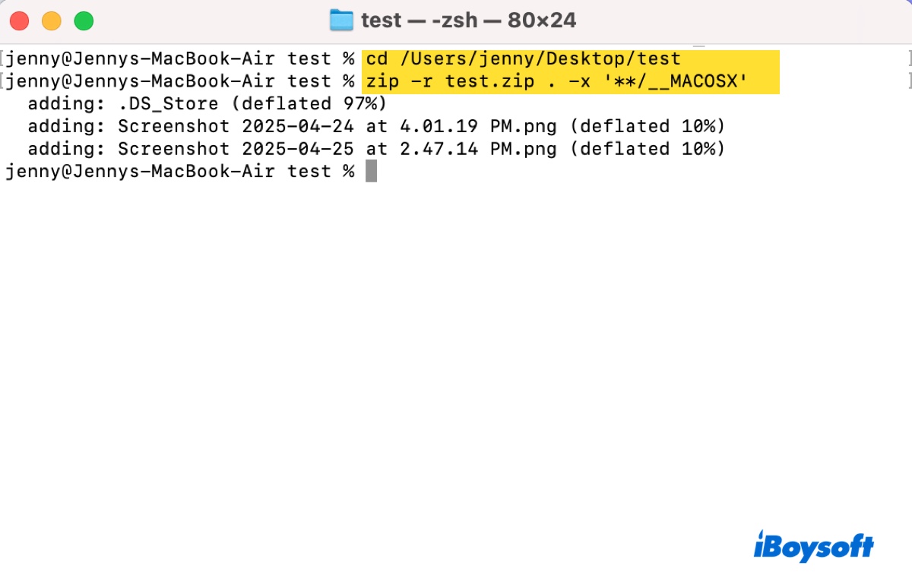Click the right bracket mark on the second line

point(908,81)
